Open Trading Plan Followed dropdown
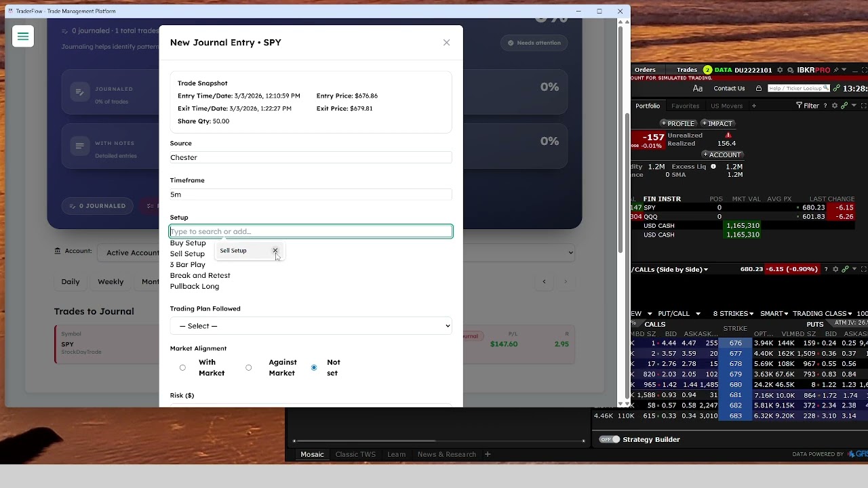This screenshot has height=488, width=868. pos(311,326)
